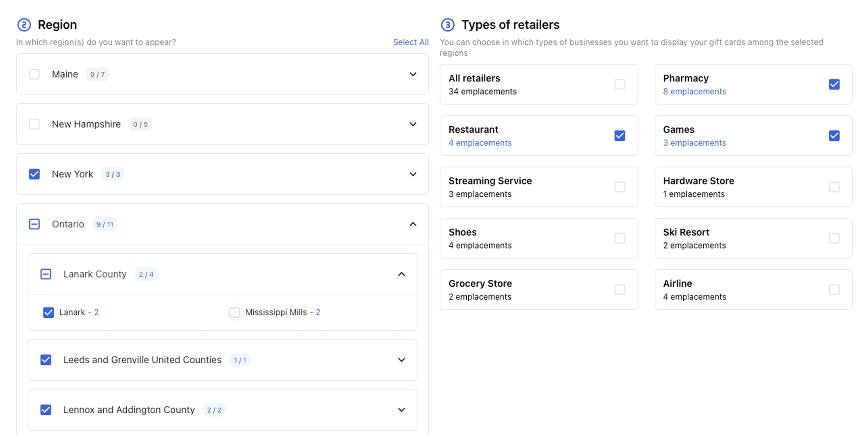The height and width of the screenshot is (442, 868).
Task: Collapse the Lanark County chevron
Action: pos(401,274)
